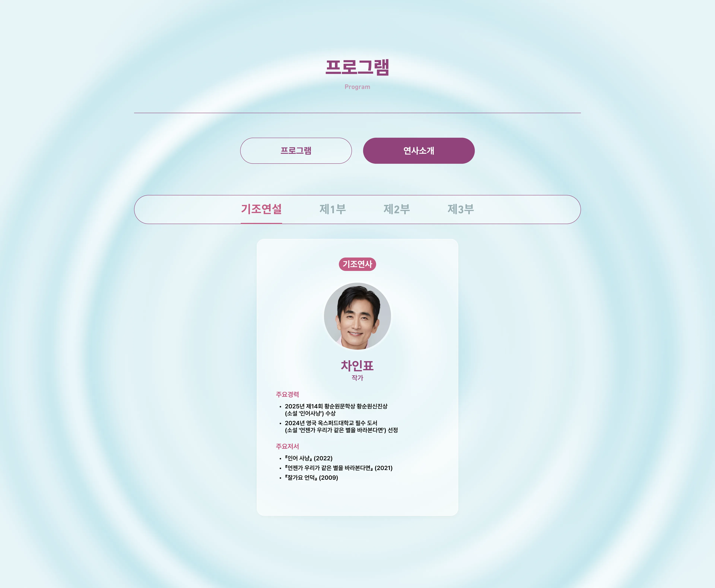Click the 작가 title under the name
Screen dimensions: 715x588
click(x=357, y=378)
